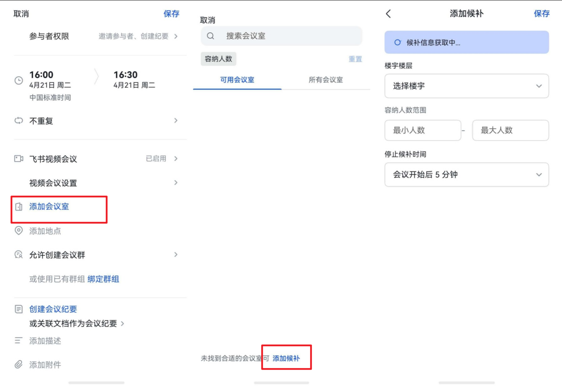Click the video camera icon for 飞书视频会议
Screen dimensions: 562x392
19,159
